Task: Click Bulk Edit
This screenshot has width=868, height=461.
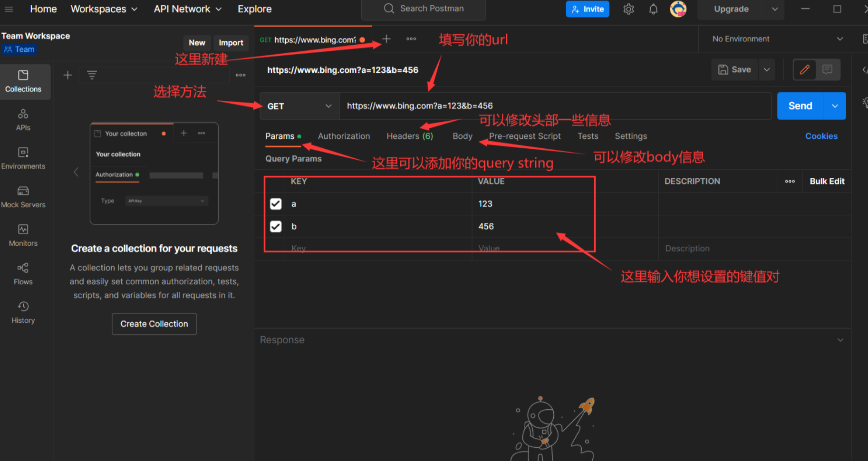Action: 827,181
